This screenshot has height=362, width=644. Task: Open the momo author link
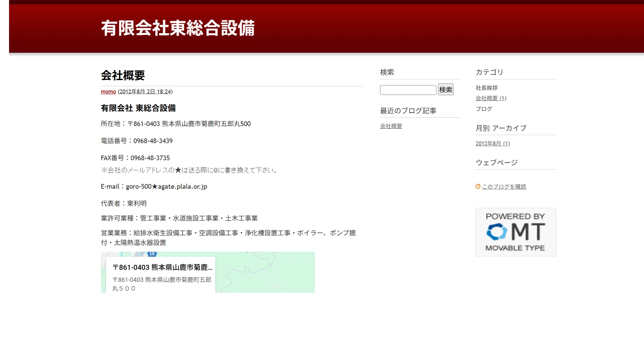[x=108, y=92]
